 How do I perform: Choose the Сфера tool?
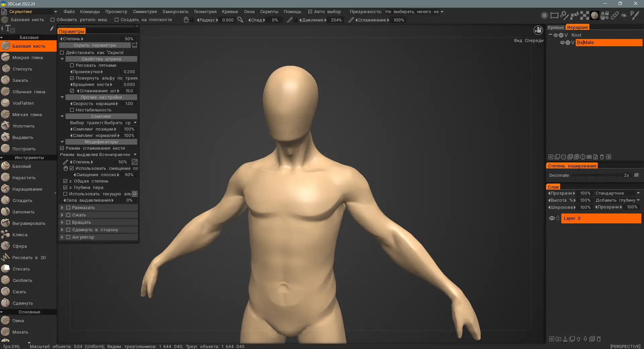coord(28,246)
